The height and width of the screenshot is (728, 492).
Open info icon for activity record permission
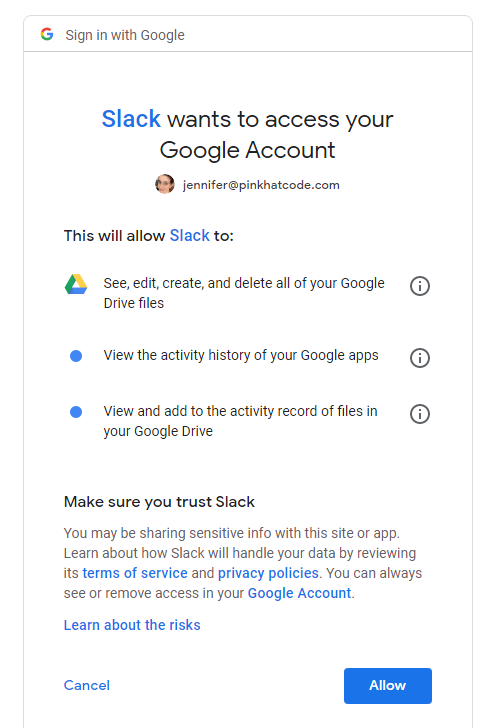pyautogui.click(x=420, y=414)
